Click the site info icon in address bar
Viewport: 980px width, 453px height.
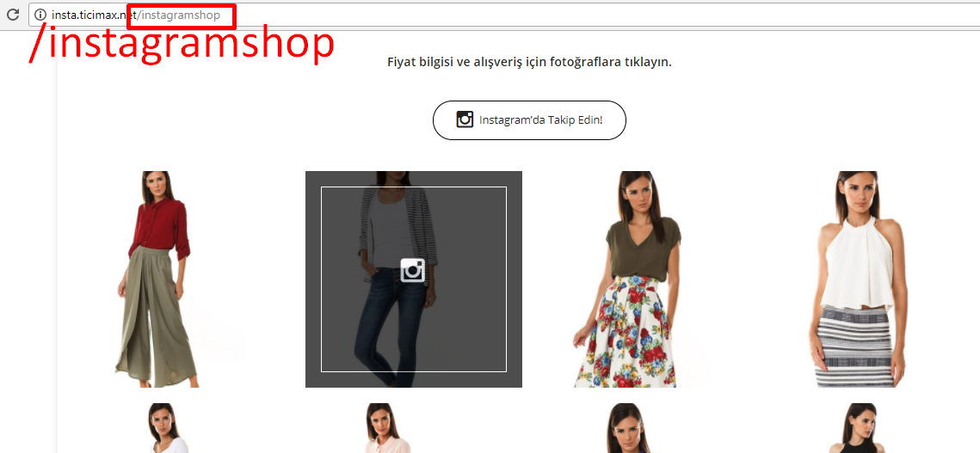tap(40, 15)
